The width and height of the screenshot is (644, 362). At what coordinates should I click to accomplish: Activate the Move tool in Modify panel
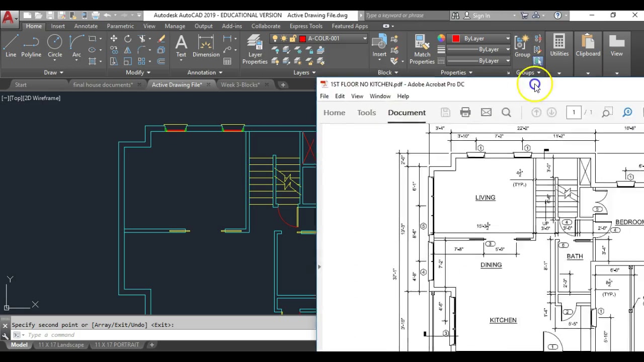114,39
